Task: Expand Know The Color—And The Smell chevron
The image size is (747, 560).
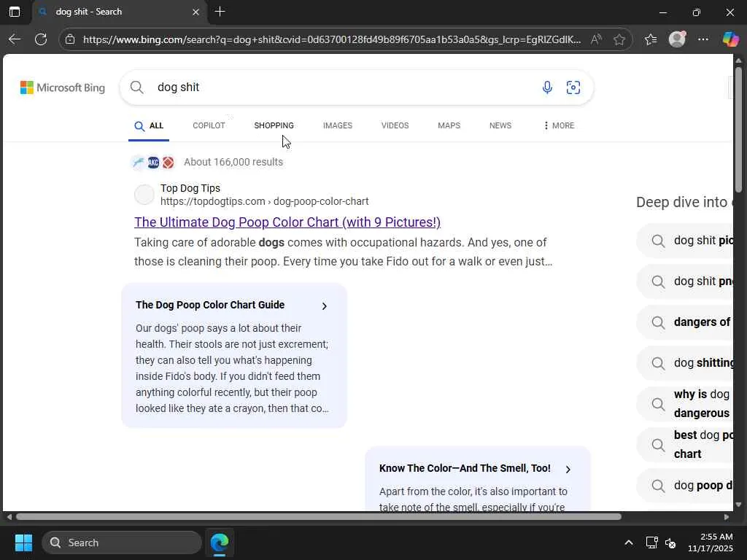Action: tap(568, 469)
